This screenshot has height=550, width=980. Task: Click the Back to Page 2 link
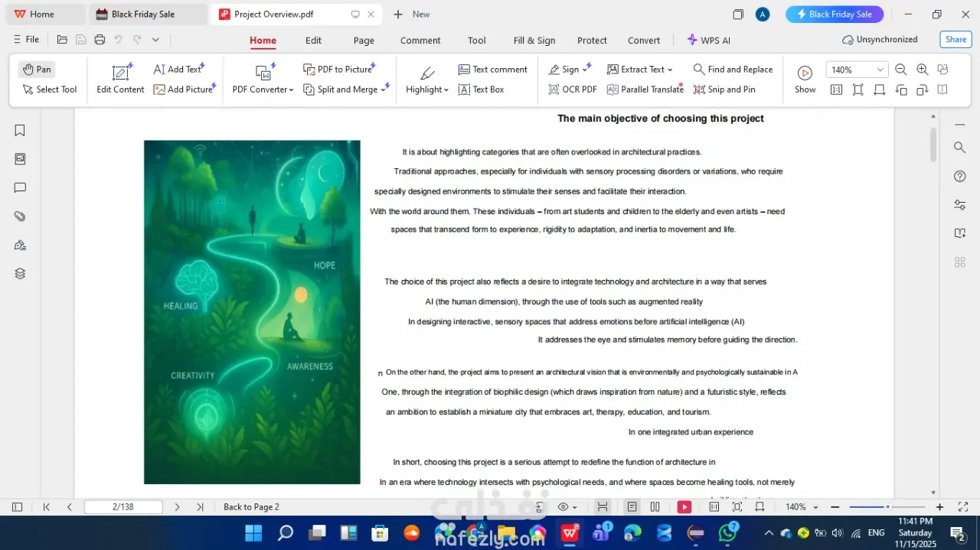[x=251, y=507]
